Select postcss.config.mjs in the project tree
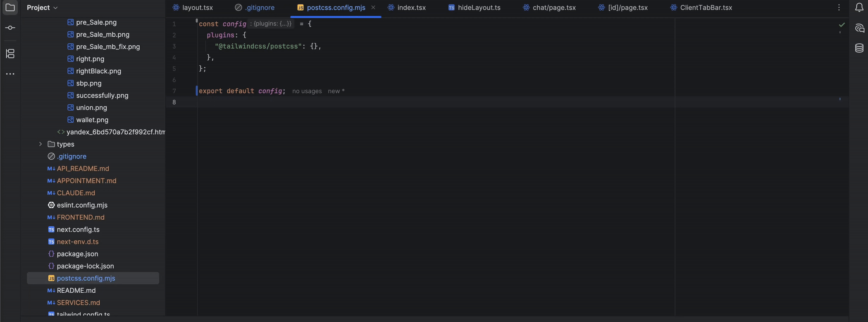This screenshot has width=868, height=322. [93, 278]
